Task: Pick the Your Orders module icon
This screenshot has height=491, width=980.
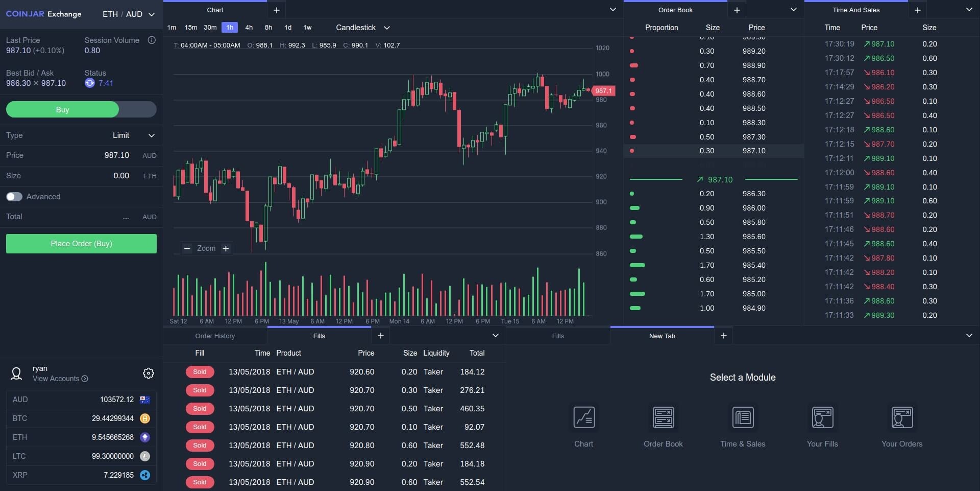Action: point(902,417)
